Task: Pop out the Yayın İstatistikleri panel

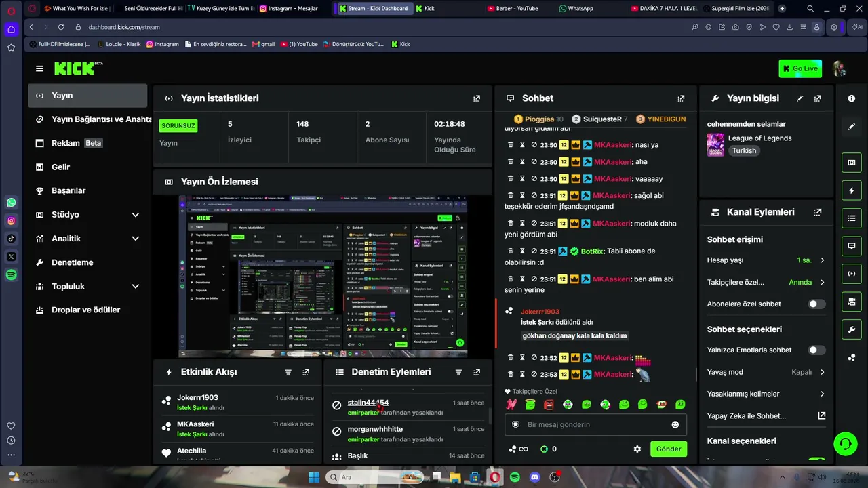Action: tap(477, 98)
